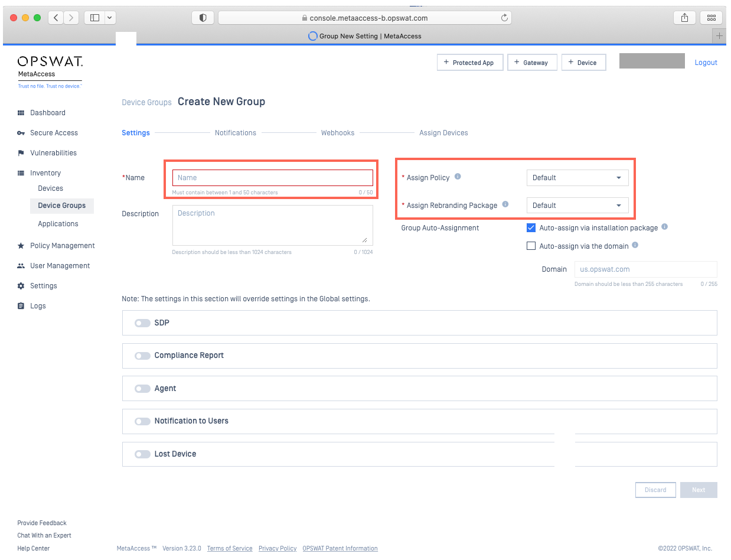Go back with Safari back arrow
Image resolution: width=731 pixels, height=560 pixels.
tap(56, 18)
